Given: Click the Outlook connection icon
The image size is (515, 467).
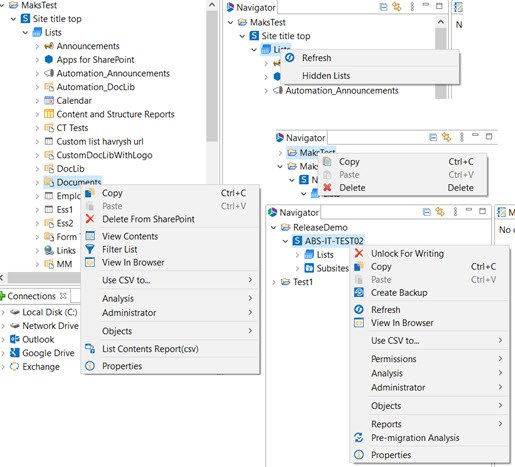Looking at the screenshot, I should pyautogui.click(x=15, y=339).
